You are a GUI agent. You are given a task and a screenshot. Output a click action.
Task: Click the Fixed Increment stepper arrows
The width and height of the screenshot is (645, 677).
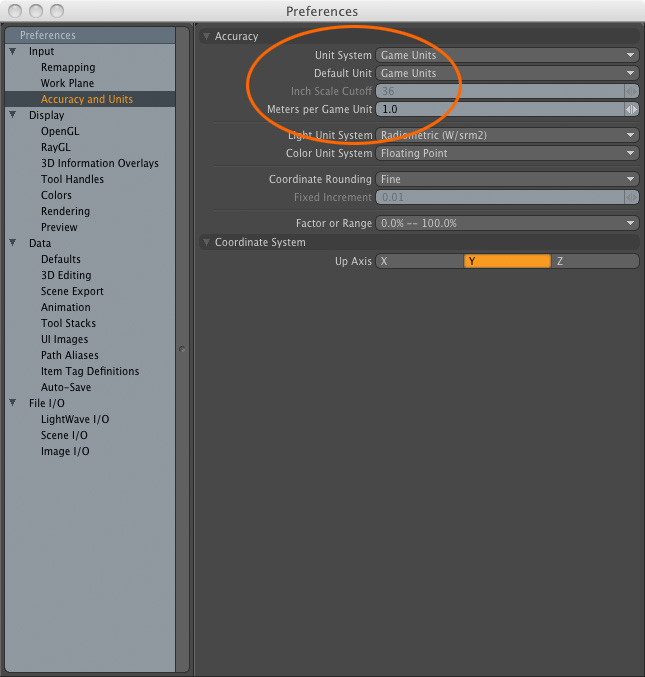[x=632, y=197]
